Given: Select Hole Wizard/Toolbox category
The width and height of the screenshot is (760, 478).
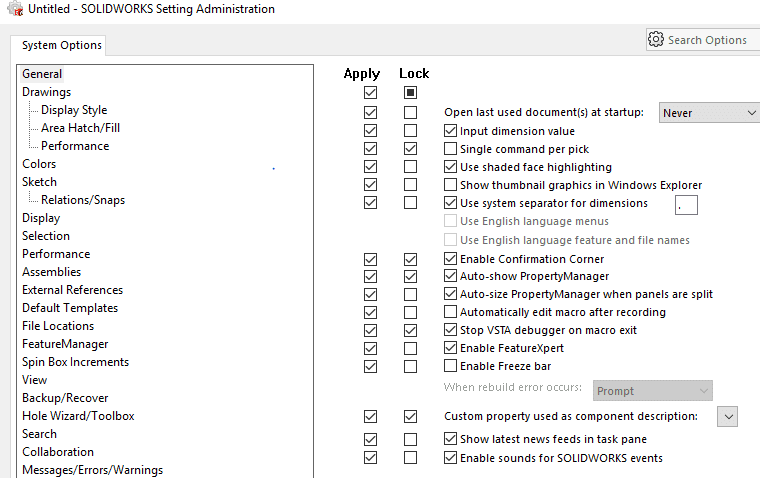Looking at the screenshot, I should click(78, 416).
